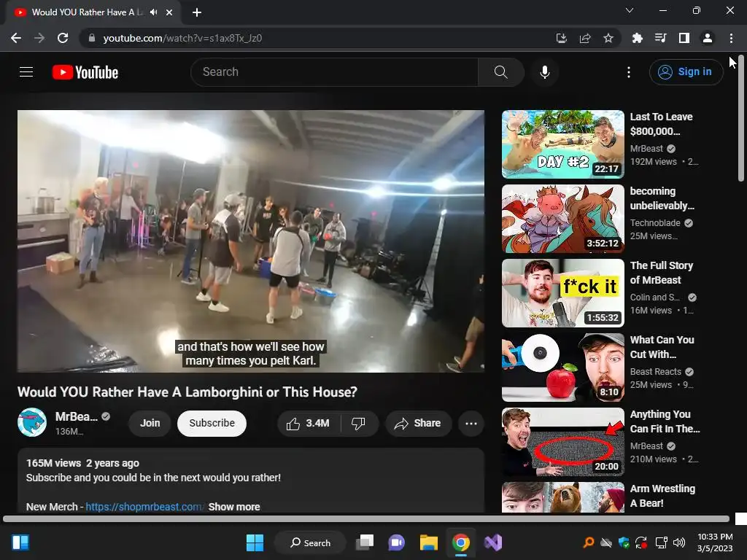
Task: Open What Can You Cut With thumbnail
Action: point(563,367)
